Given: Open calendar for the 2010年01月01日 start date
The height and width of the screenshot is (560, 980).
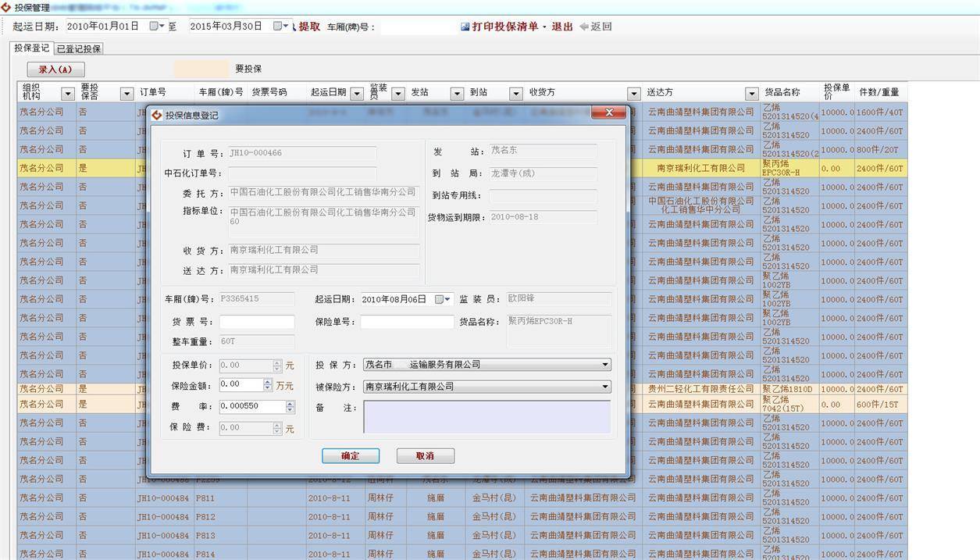Looking at the screenshot, I should [157, 26].
